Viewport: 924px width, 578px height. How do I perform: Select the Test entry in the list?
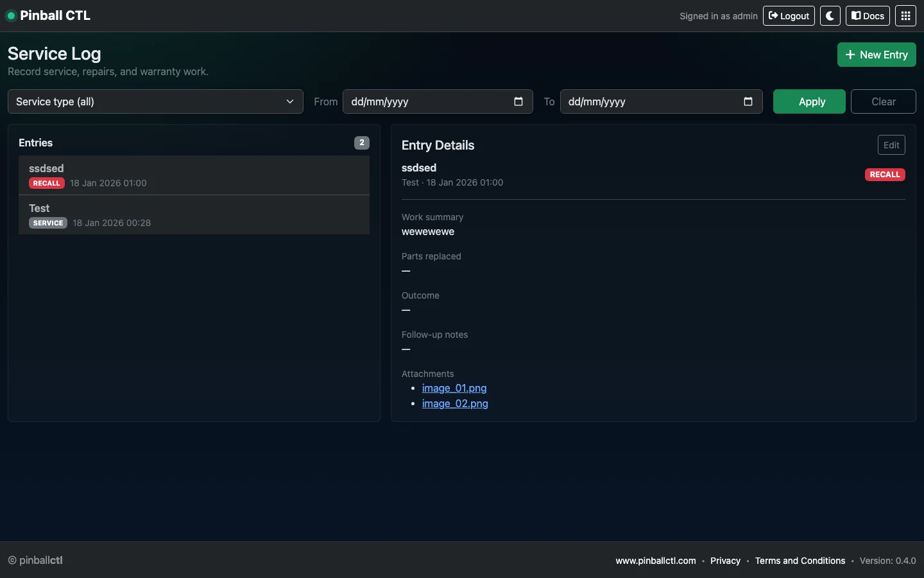(x=194, y=215)
